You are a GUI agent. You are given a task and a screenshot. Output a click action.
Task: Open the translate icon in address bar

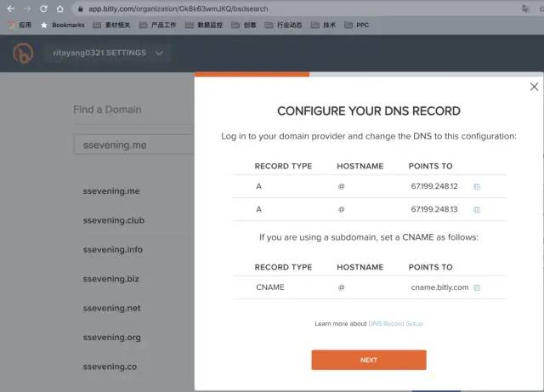[x=525, y=9]
